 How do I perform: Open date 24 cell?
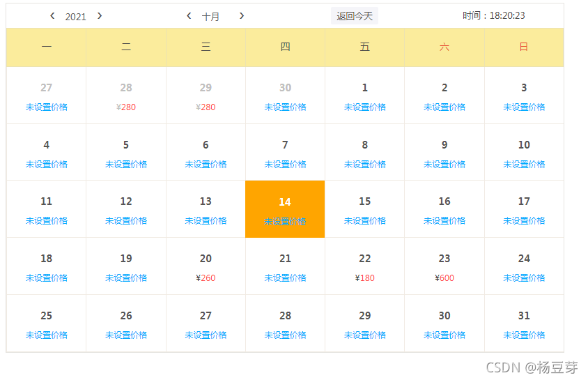click(x=524, y=266)
